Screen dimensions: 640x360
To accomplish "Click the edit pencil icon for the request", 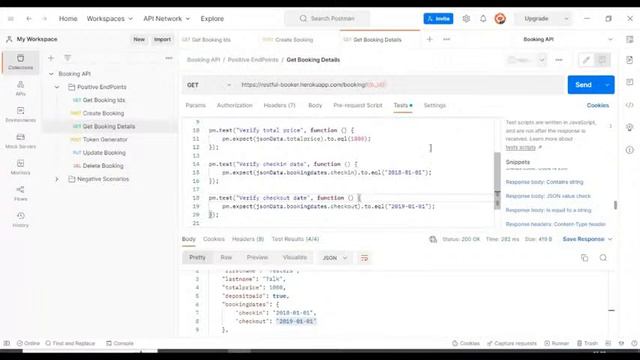I will pyautogui.click(x=586, y=60).
